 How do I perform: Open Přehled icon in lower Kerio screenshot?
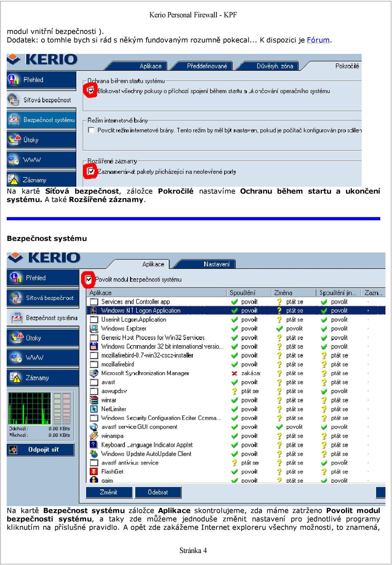click(x=16, y=278)
